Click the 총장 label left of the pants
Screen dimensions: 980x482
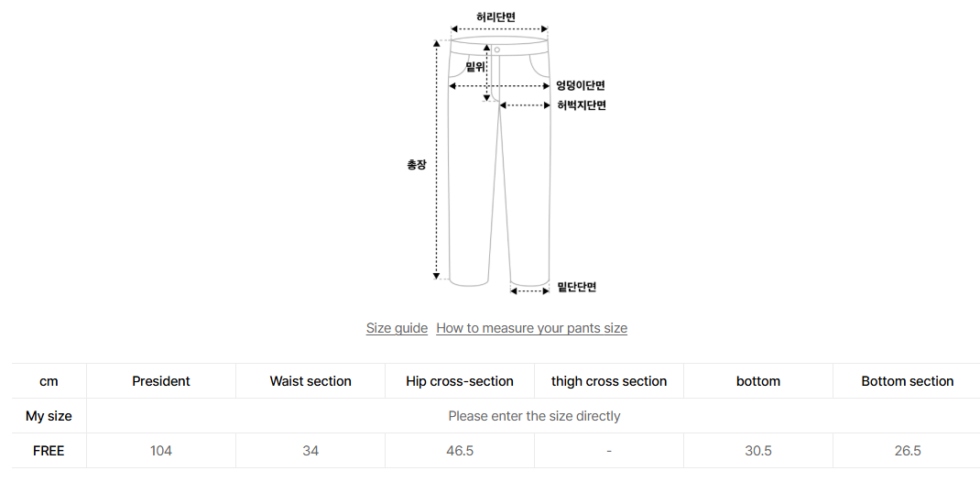(x=417, y=165)
